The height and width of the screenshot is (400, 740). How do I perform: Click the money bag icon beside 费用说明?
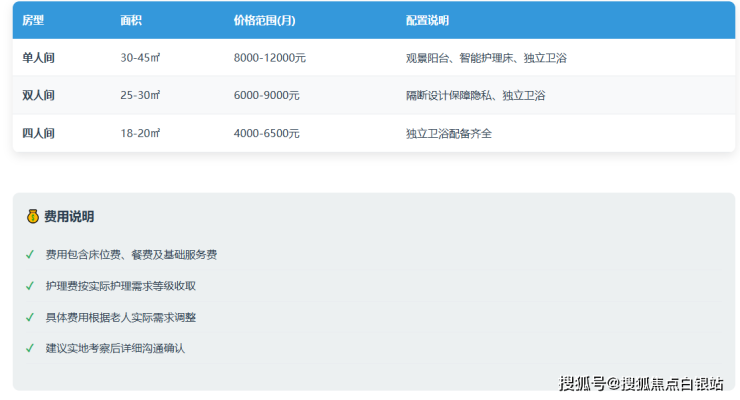(32, 216)
